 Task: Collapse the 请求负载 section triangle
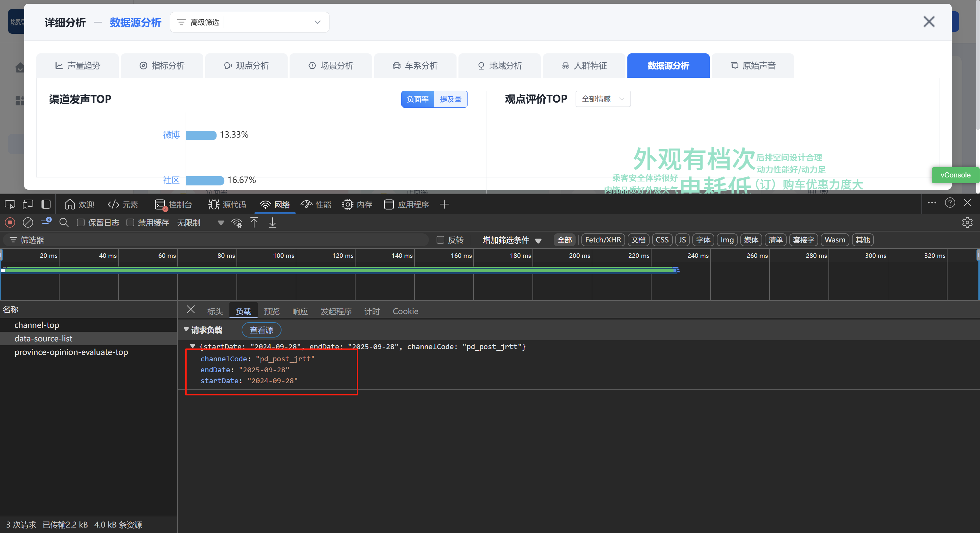pyautogui.click(x=186, y=330)
